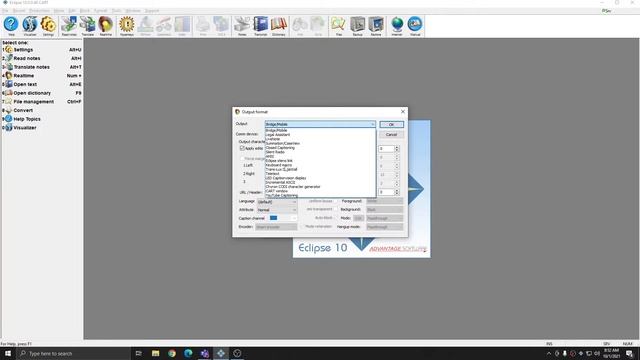The image size is (640, 360).
Task: Select Read notes in the sidebar
Action: (x=42, y=58)
